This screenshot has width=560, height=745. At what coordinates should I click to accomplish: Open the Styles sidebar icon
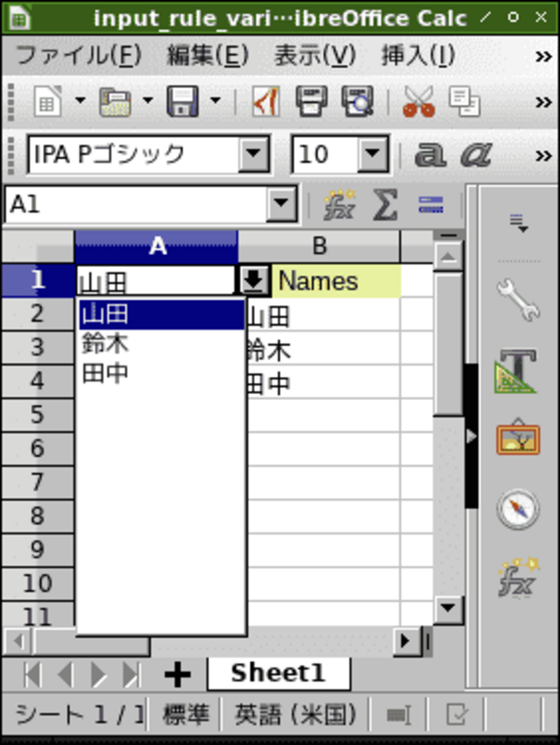click(x=516, y=371)
